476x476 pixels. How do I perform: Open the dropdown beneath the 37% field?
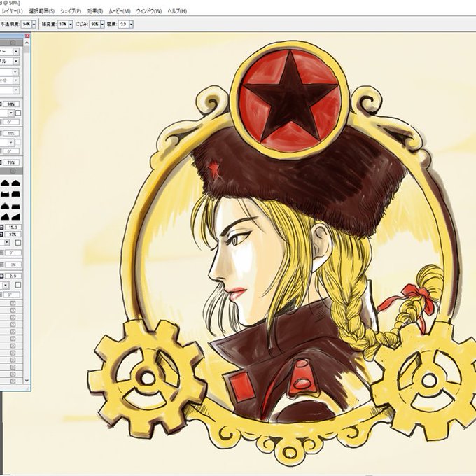click(x=7, y=243)
